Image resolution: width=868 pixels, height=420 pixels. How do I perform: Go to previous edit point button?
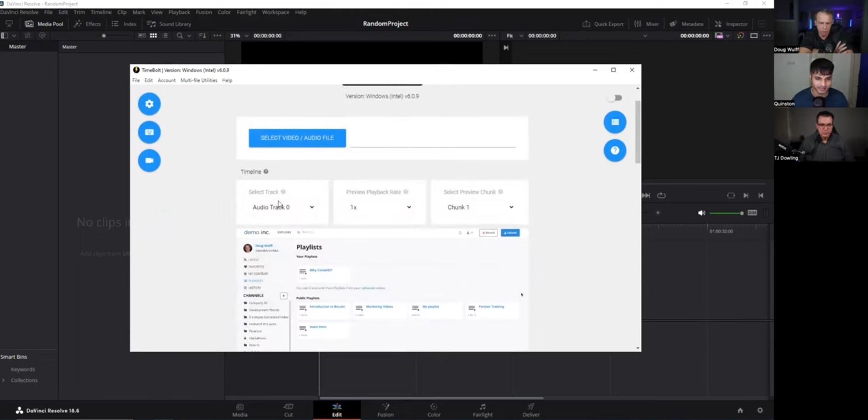click(761, 196)
